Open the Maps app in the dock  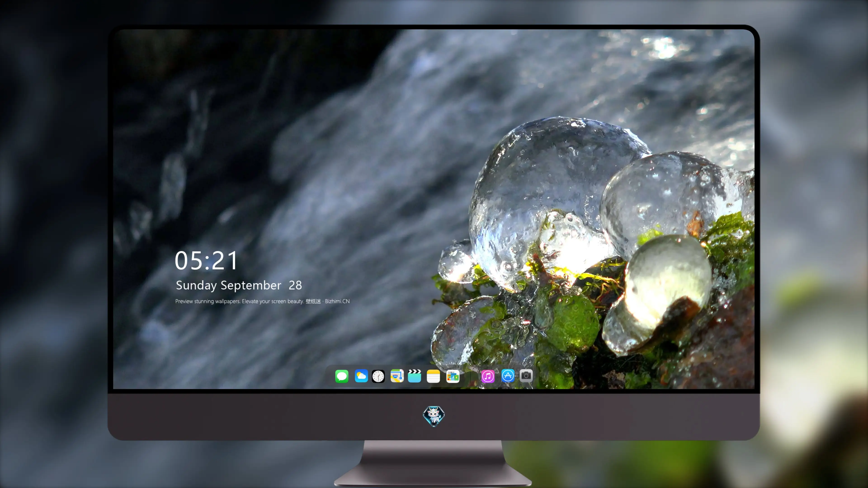[397, 376]
